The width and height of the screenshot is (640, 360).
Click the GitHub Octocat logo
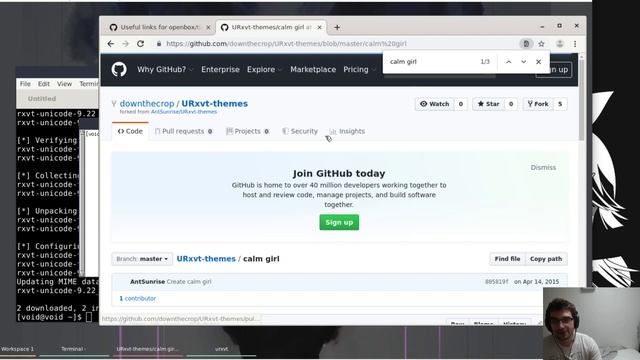click(119, 69)
